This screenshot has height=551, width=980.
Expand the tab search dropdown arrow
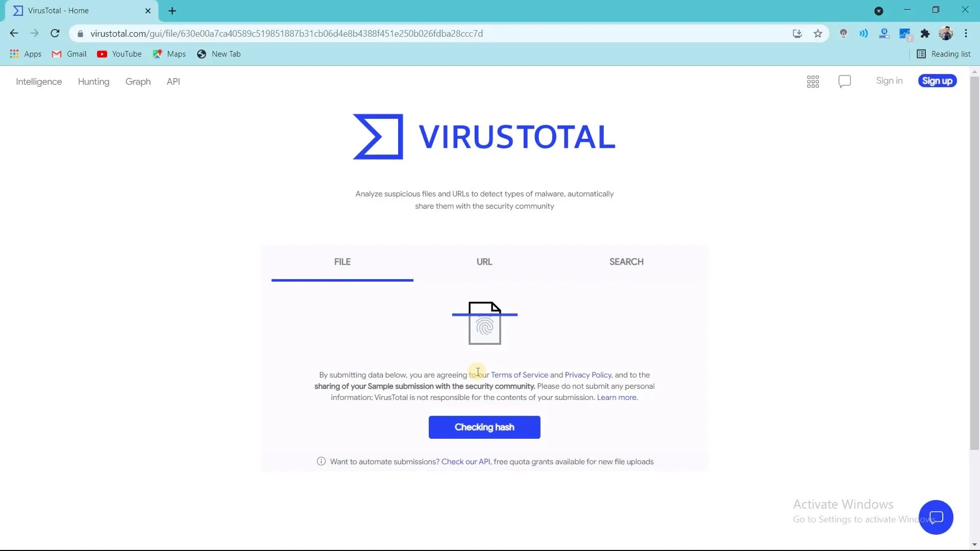pyautogui.click(x=878, y=11)
